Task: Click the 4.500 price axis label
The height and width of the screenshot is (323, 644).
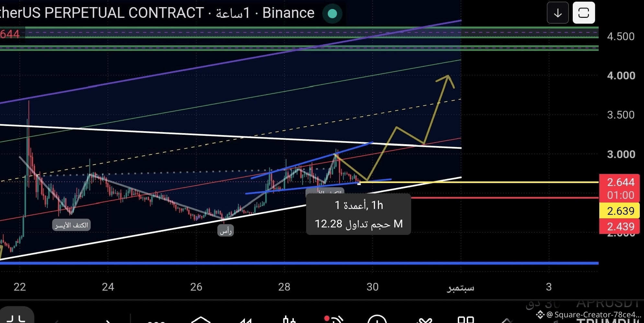Action: pyautogui.click(x=621, y=36)
